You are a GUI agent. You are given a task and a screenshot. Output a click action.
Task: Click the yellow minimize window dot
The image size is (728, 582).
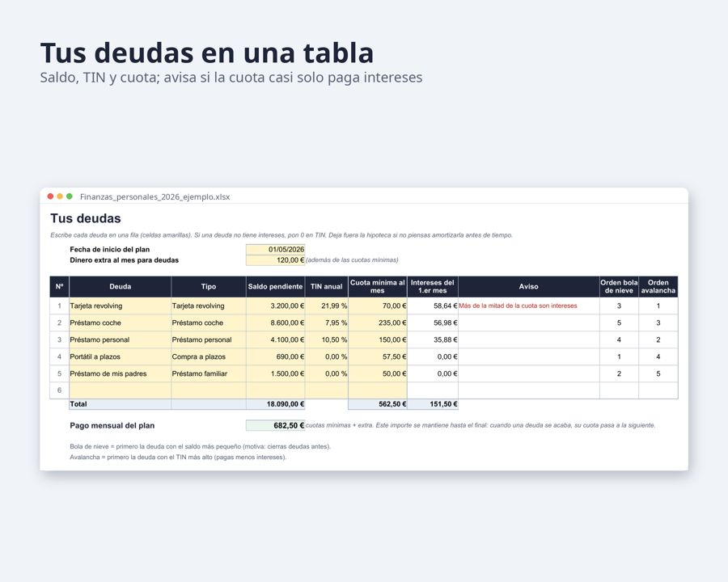(x=60, y=196)
